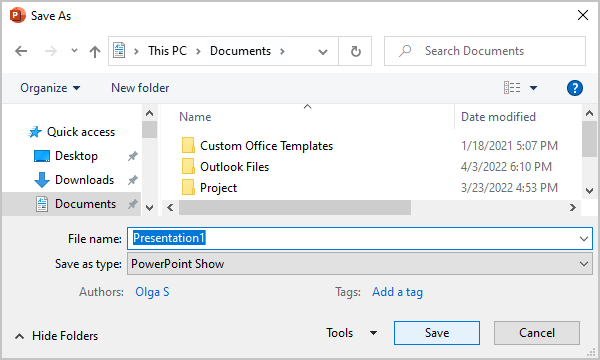Image resolution: width=600 pixels, height=360 pixels.
Task: Sort files by Date modified column
Action: (498, 117)
